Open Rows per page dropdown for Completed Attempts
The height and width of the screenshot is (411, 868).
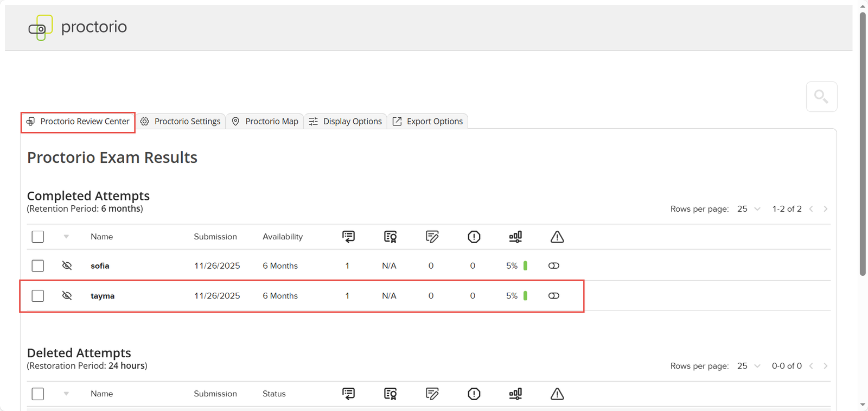749,209
